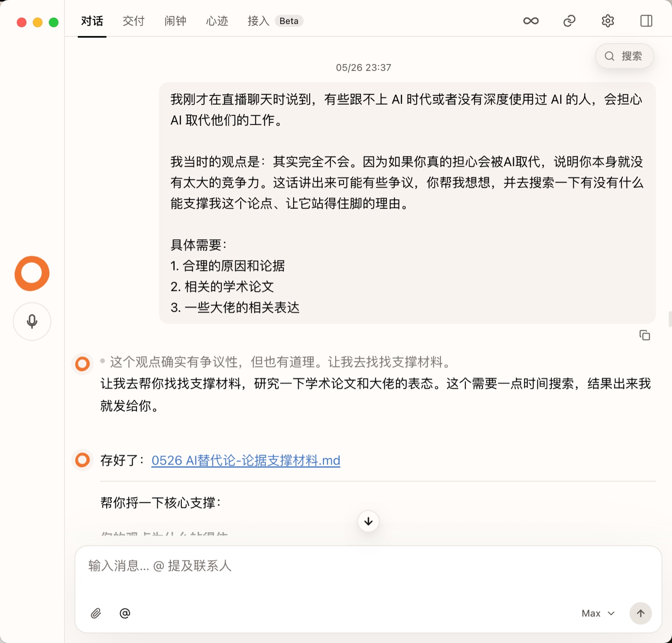The image size is (672, 643).
Task: Click the yellow minimize window button
Action: tap(38, 22)
